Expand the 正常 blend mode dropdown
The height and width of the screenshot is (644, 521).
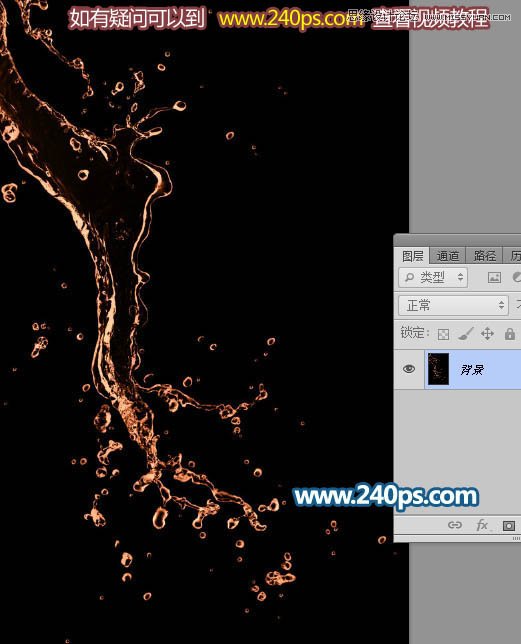pyautogui.click(x=453, y=306)
